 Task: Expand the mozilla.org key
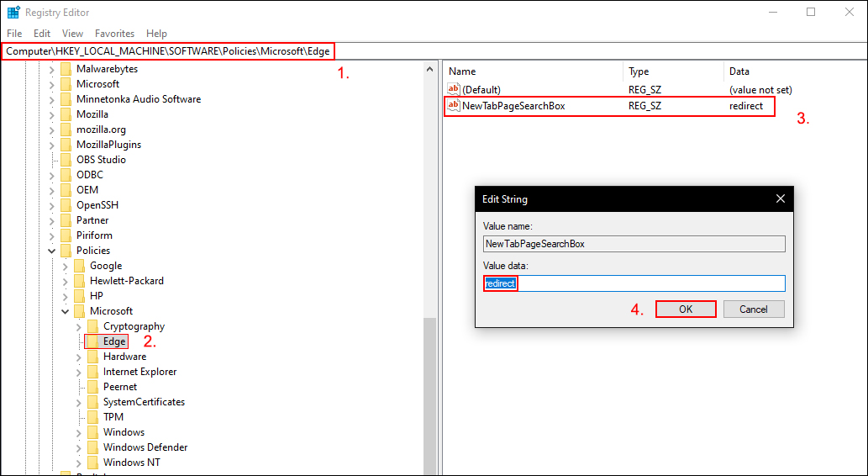(51, 130)
